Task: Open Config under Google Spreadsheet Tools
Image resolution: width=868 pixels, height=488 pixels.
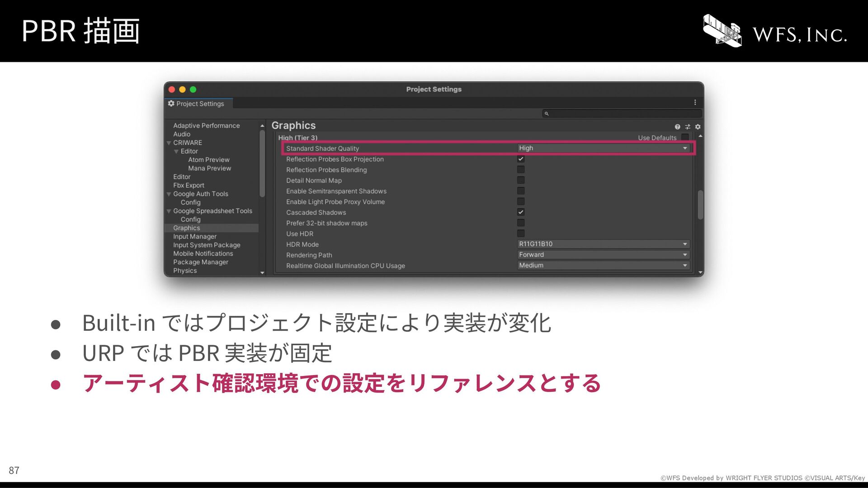Action: coord(190,220)
